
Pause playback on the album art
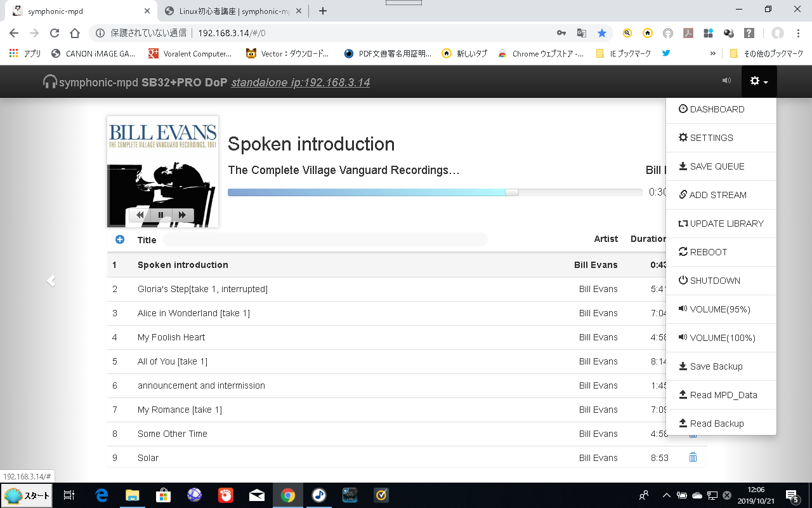pyautogui.click(x=161, y=215)
